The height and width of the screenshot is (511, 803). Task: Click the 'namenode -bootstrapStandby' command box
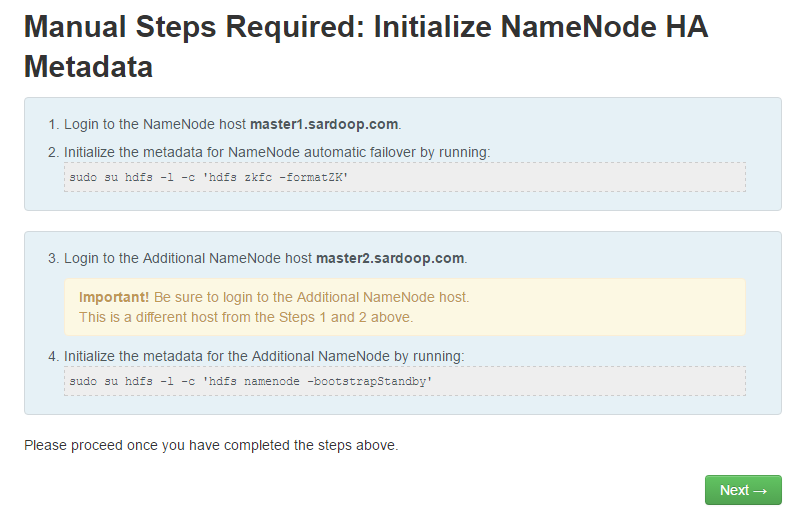[x=404, y=381]
